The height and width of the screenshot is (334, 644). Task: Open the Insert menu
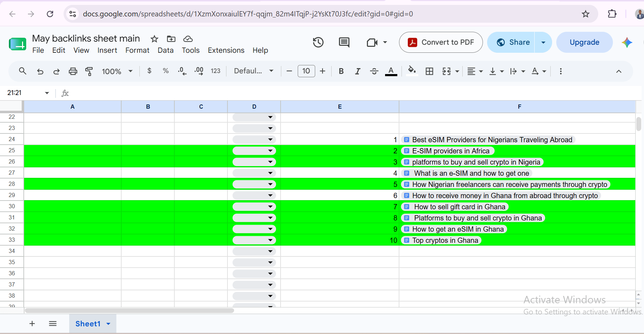click(x=107, y=50)
